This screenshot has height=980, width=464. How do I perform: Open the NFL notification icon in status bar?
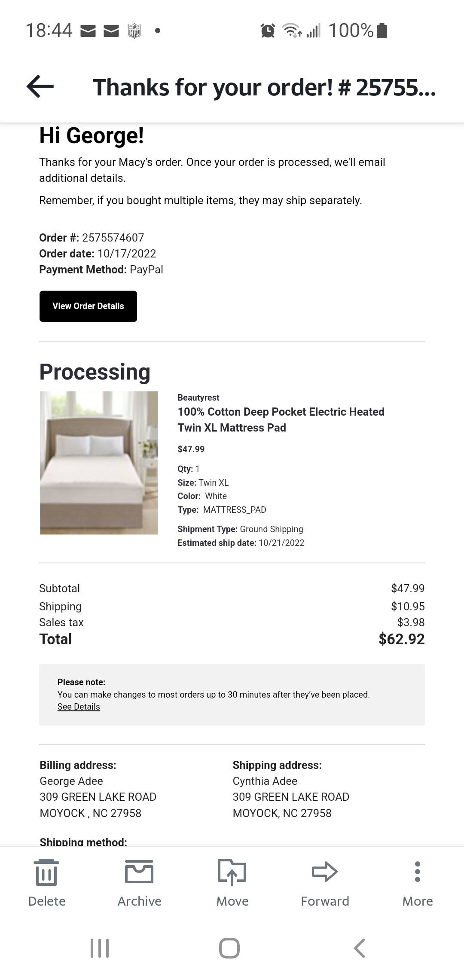tap(134, 31)
